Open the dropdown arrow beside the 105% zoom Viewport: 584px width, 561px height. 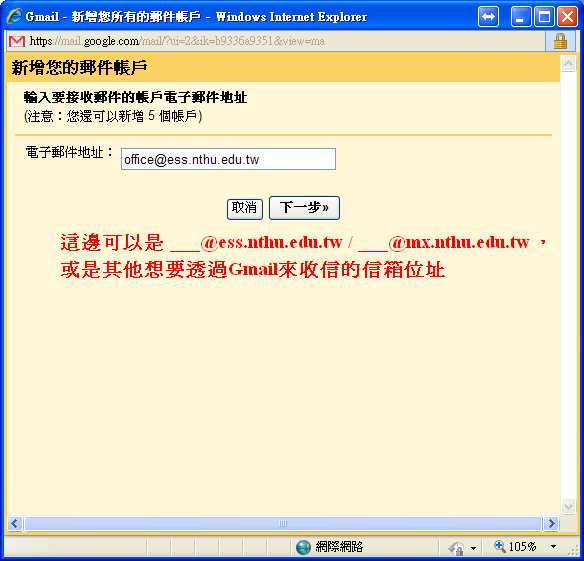click(553, 547)
